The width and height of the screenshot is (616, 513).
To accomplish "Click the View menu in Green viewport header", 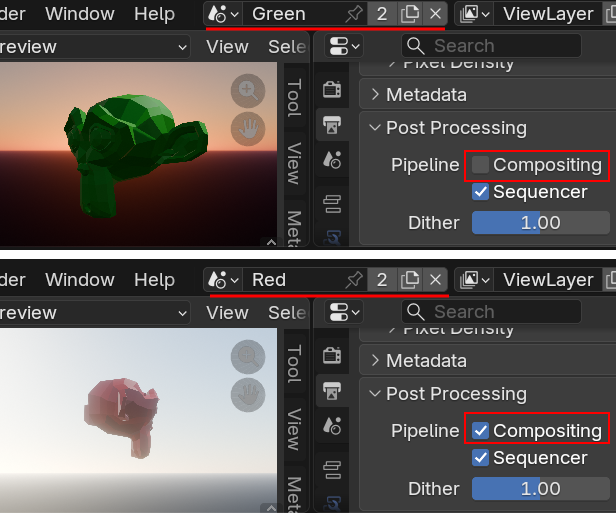I will tap(227, 47).
